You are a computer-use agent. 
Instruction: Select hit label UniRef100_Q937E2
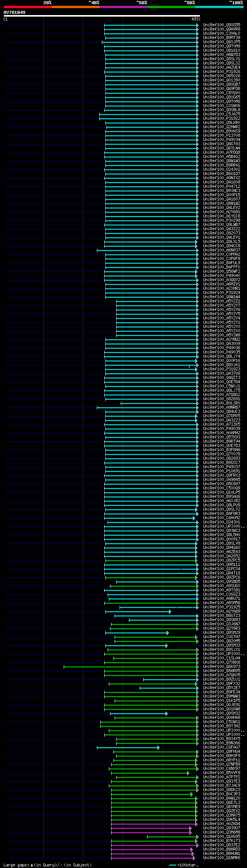point(222,845)
